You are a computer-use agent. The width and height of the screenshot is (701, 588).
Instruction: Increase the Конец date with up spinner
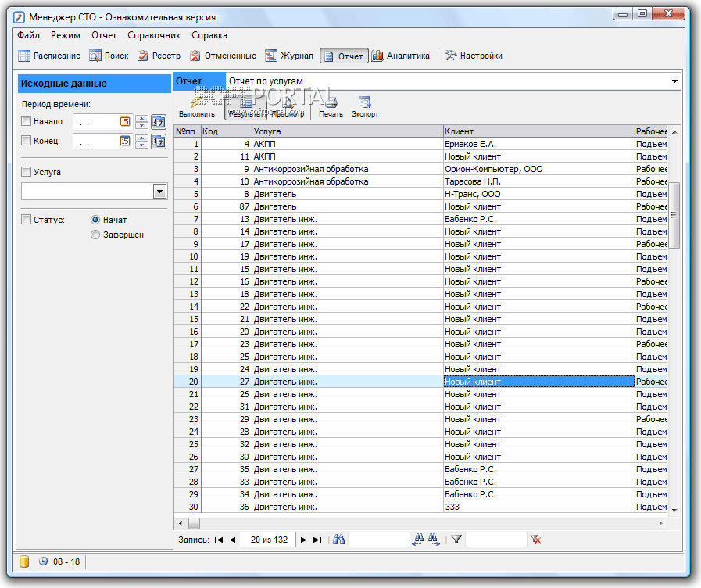click(141, 138)
